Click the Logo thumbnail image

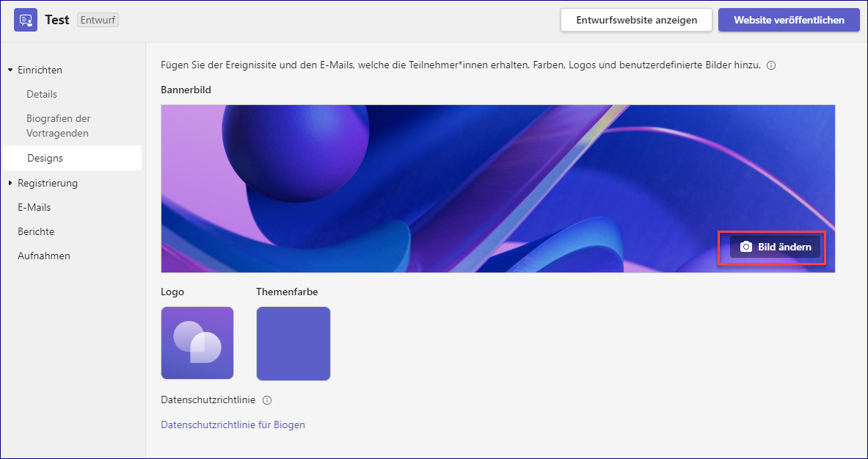(197, 343)
